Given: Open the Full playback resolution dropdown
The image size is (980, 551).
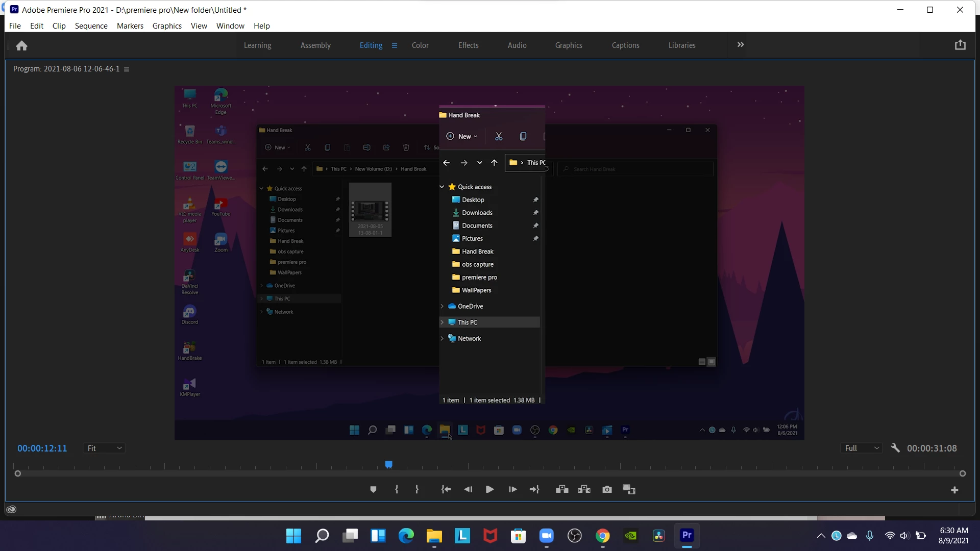Looking at the screenshot, I should coord(862,448).
